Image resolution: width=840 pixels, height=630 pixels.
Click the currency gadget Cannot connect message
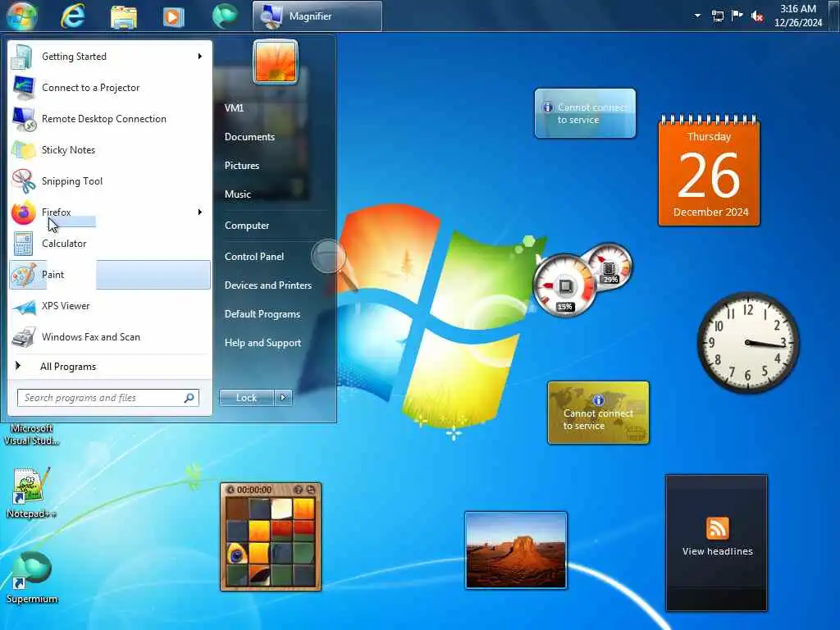(598, 413)
